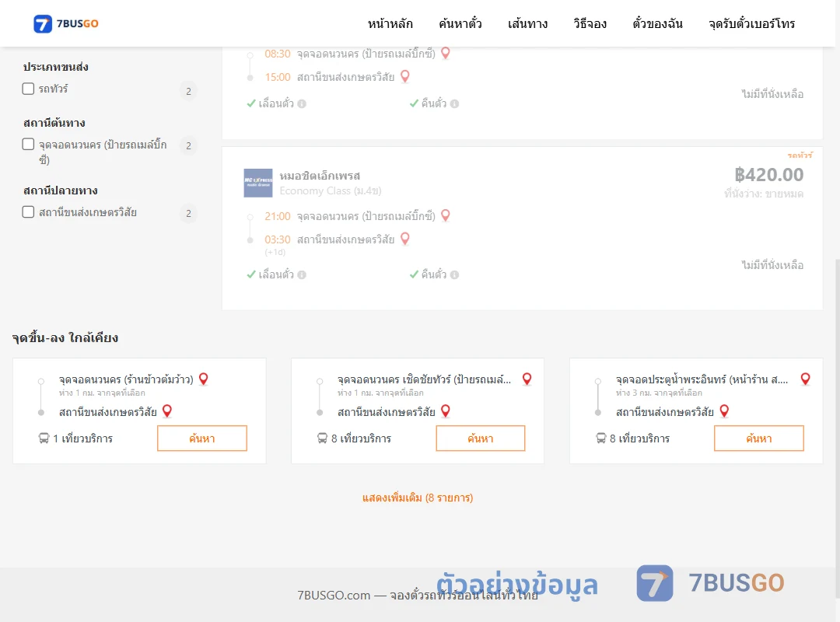Click หมอชิตเอ็กเพรส operator logo thumbnail
Image resolution: width=840 pixels, height=622 pixels.
tap(258, 183)
